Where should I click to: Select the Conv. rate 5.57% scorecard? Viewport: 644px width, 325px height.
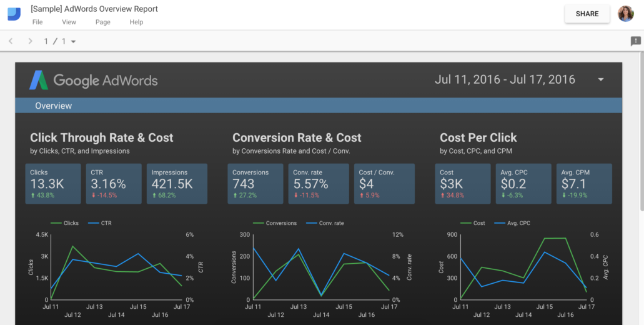pyautogui.click(x=319, y=184)
